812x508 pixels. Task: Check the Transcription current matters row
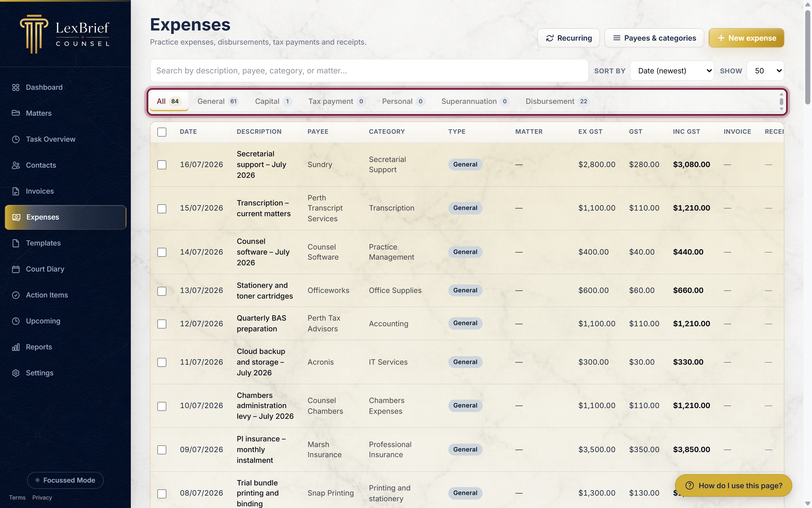[x=162, y=209]
